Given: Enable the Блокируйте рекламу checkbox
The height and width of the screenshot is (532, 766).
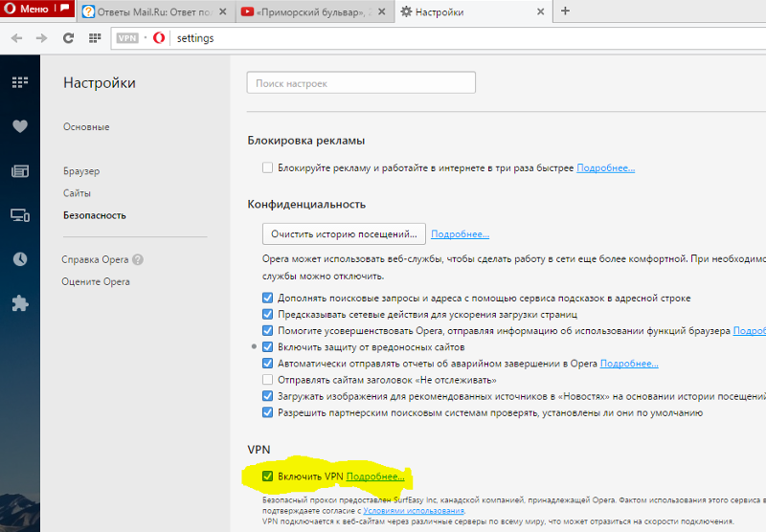Looking at the screenshot, I should pos(267,167).
